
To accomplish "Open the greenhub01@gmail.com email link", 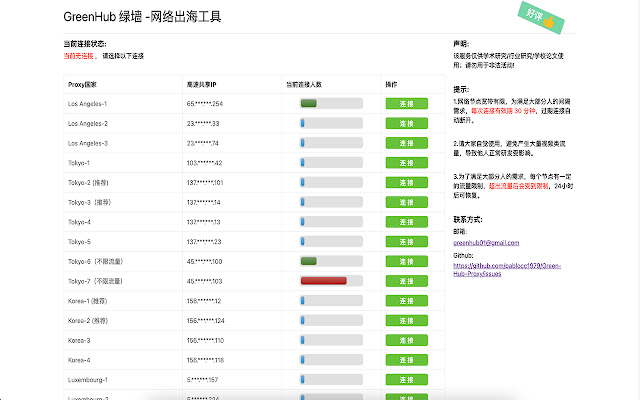I will [486, 243].
